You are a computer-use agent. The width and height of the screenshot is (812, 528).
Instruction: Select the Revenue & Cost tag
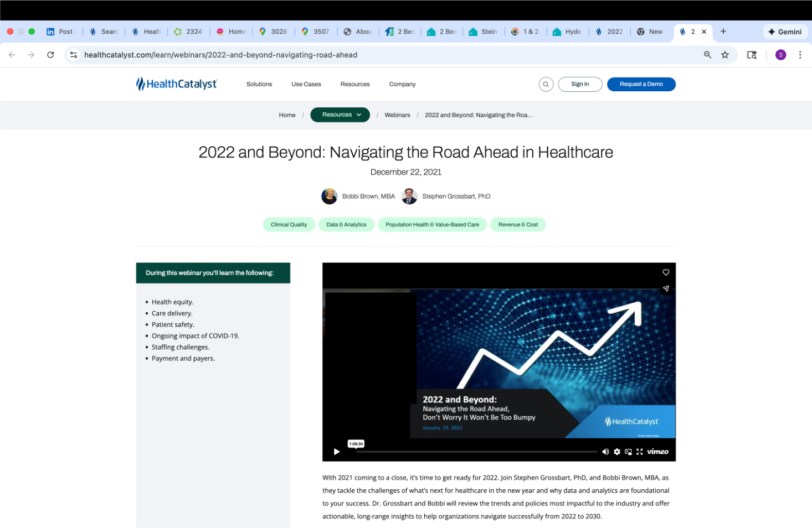[518, 225]
